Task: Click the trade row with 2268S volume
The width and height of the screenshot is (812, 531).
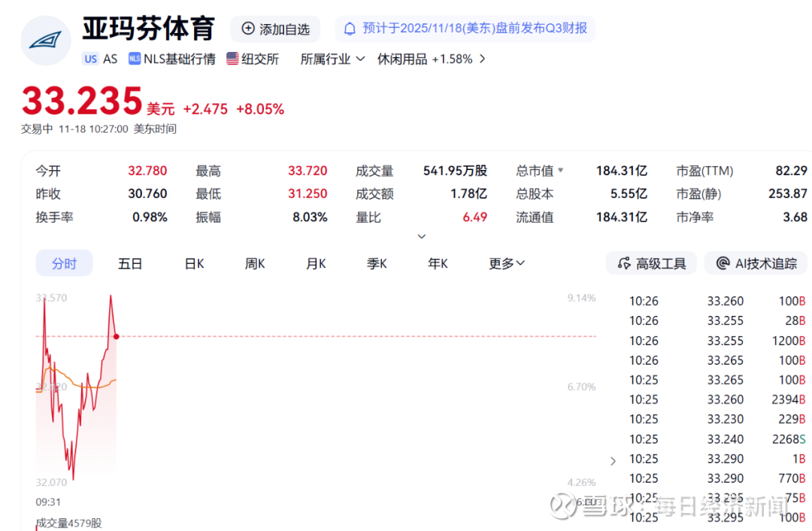Action: click(x=717, y=439)
